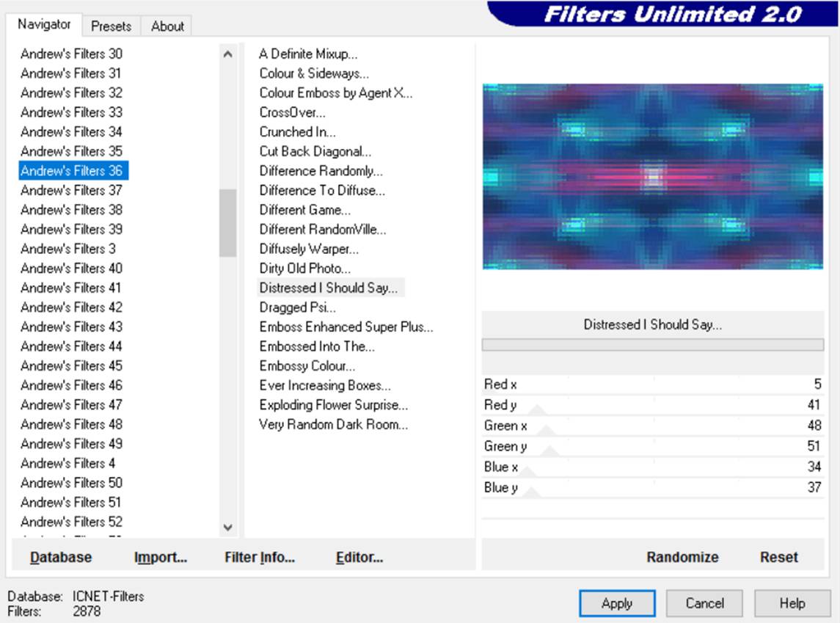
Task: Open the About tab
Action: click(167, 26)
